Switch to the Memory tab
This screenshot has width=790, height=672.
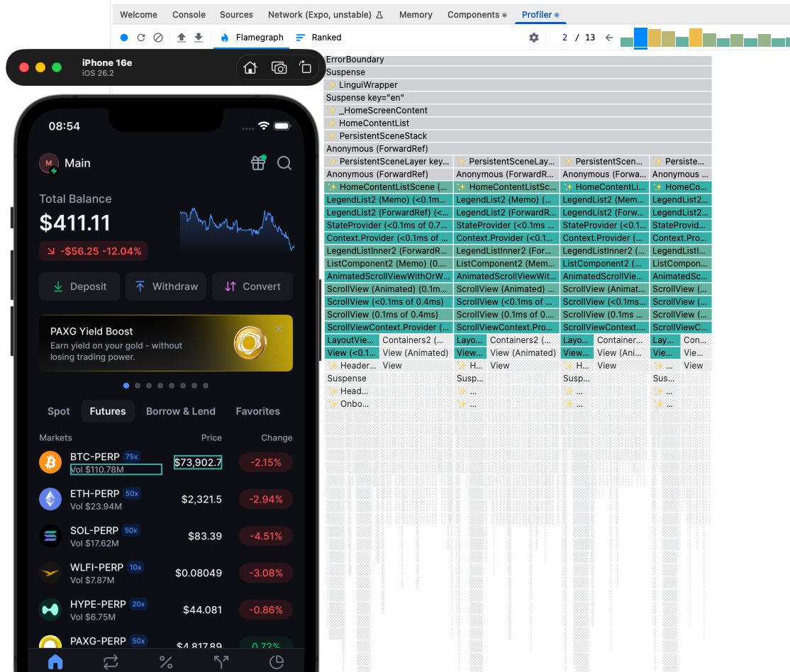tap(416, 15)
